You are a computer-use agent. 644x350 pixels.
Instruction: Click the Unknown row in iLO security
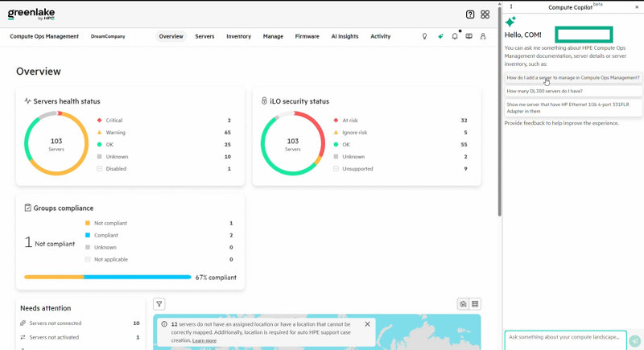[x=400, y=157]
